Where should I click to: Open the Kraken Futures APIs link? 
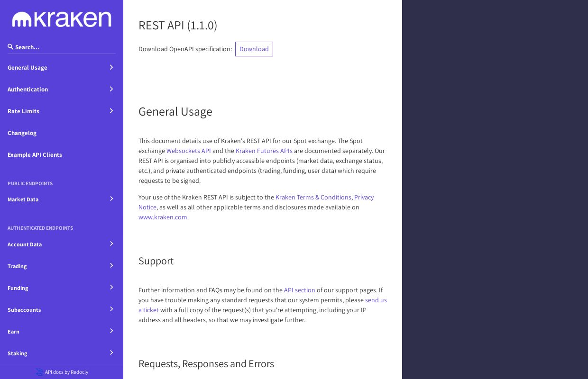[x=264, y=151]
